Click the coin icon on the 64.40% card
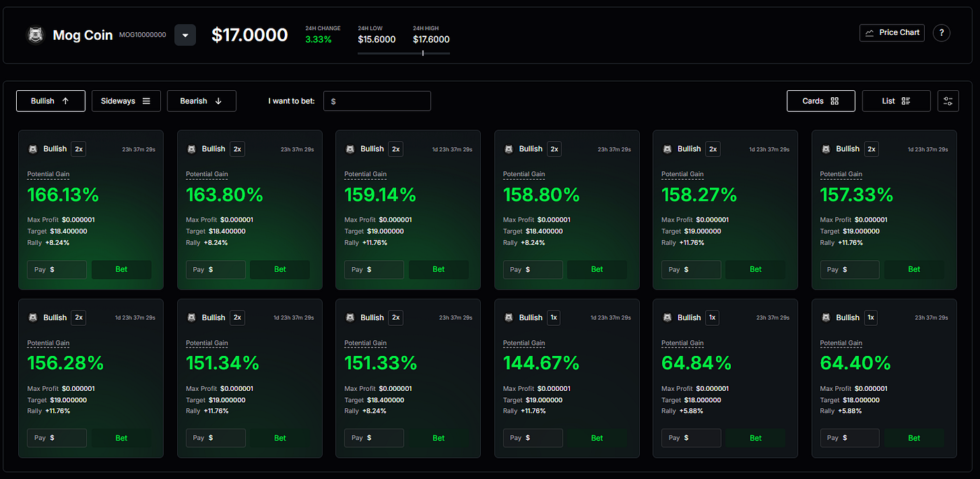The height and width of the screenshot is (479, 980). 825,317
